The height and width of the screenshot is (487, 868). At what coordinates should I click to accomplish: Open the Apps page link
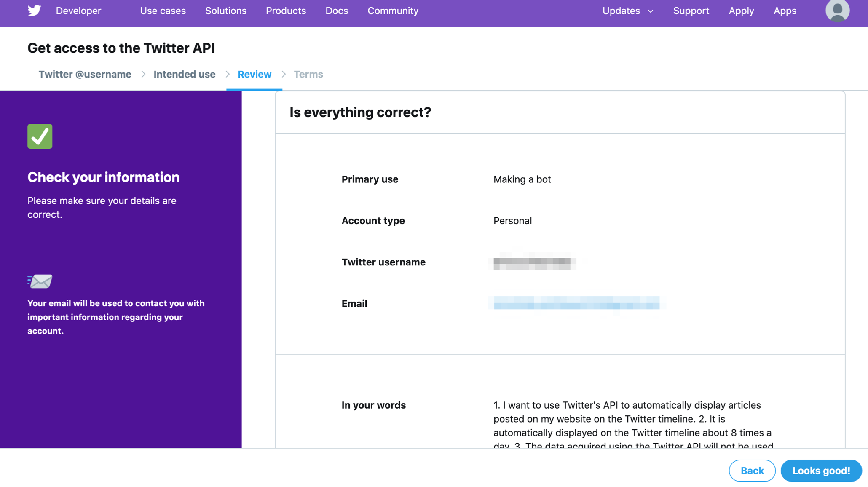point(785,11)
